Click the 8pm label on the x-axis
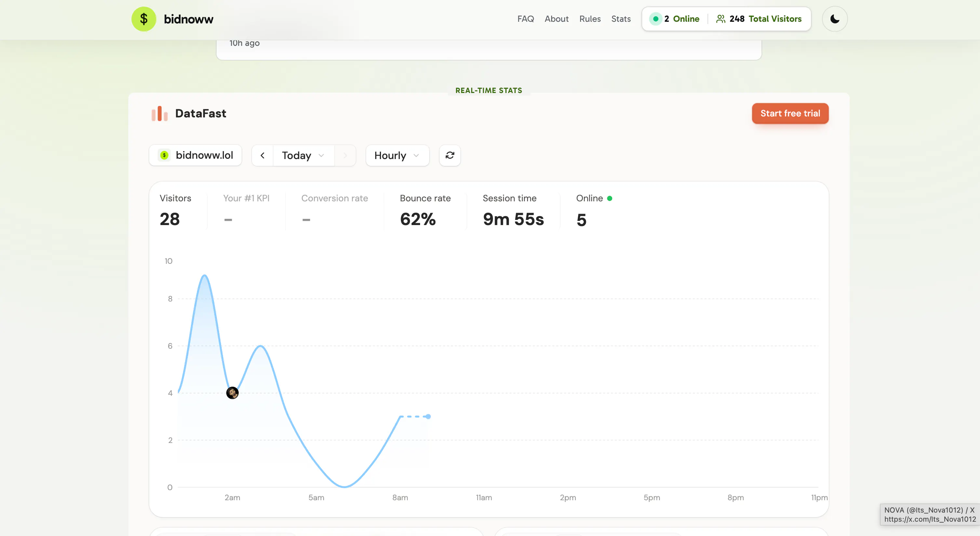Screen dimensions: 980x536 tap(735, 498)
